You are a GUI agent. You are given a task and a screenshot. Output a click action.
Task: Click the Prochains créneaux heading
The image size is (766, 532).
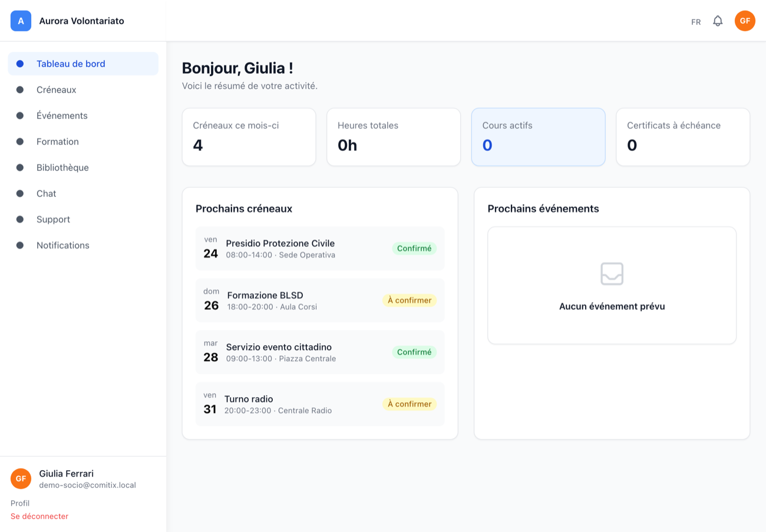coord(244,209)
